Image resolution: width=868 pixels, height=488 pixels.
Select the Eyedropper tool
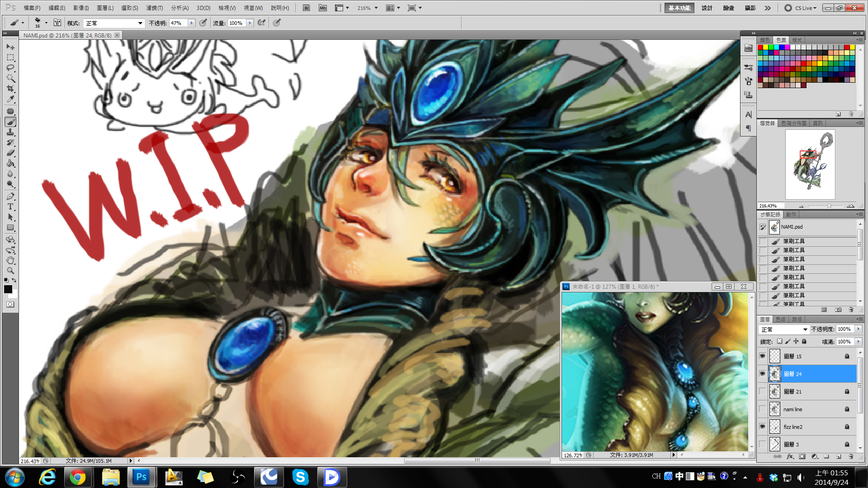10,99
